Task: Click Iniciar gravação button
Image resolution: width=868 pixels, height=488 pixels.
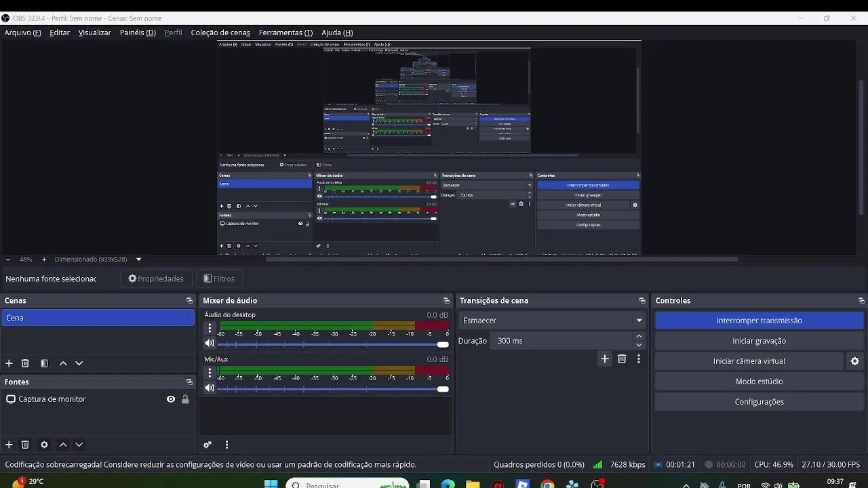Action: pos(759,341)
